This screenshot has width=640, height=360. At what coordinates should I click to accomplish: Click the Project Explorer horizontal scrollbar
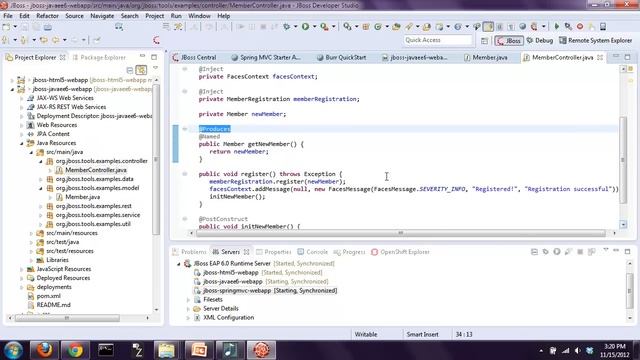pyautogui.click(x=67, y=318)
